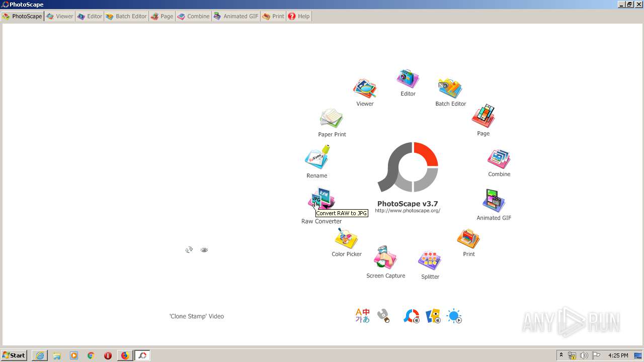Open the 'Clone Stamp' Video link
This screenshot has height=362, width=644.
point(197,316)
